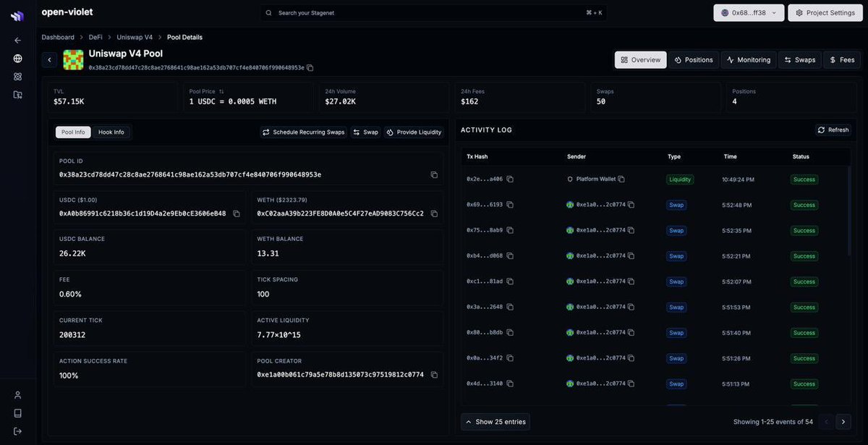Open the folder icon in left sidebar

(17, 95)
